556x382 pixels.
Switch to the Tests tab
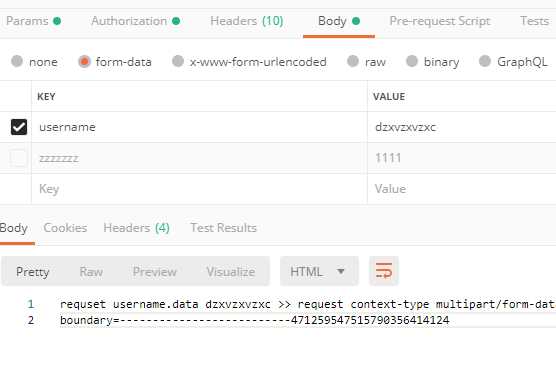coord(534,21)
